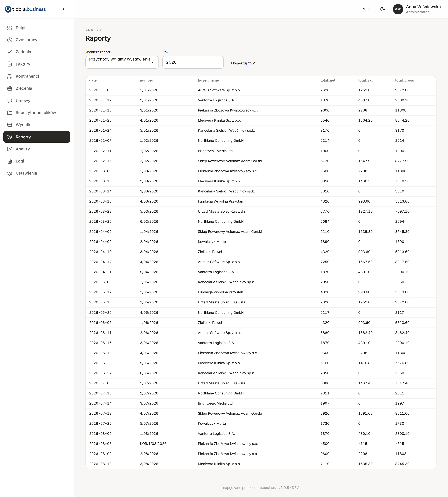448x497 pixels.
Task: Click the buyer_name column header
Action: click(x=208, y=81)
